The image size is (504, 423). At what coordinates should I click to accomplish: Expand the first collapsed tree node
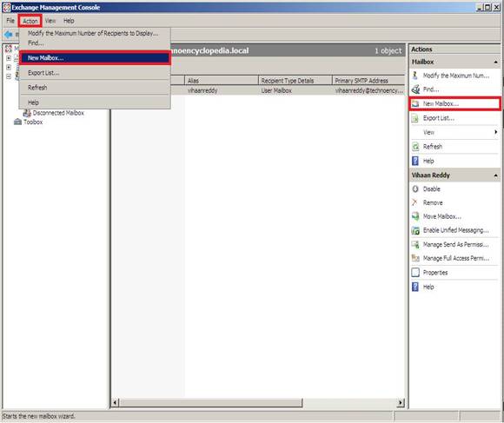(x=9, y=58)
